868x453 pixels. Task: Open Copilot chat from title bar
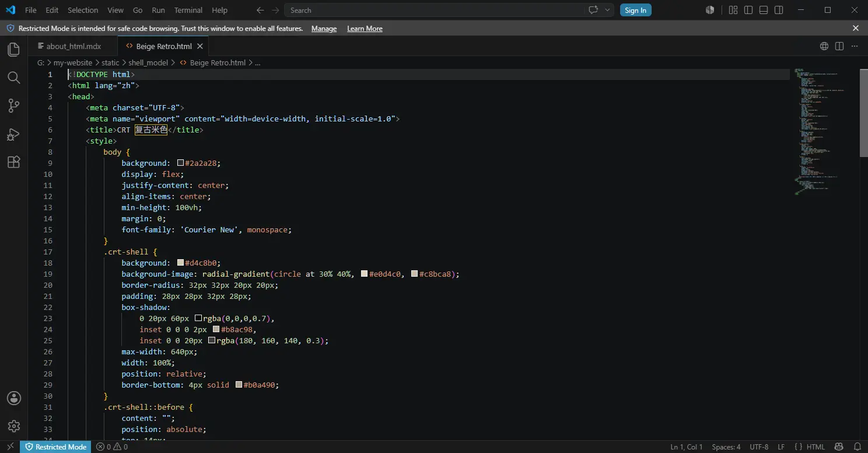click(x=594, y=10)
